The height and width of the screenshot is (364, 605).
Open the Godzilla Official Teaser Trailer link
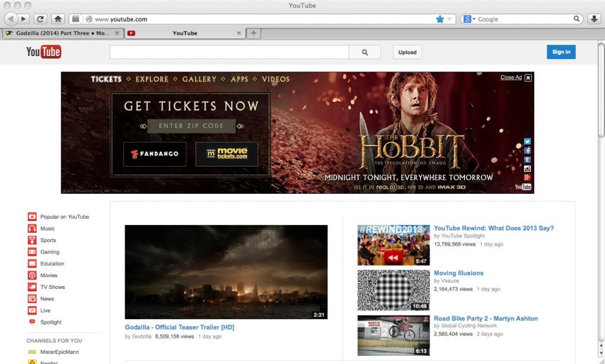(x=180, y=327)
